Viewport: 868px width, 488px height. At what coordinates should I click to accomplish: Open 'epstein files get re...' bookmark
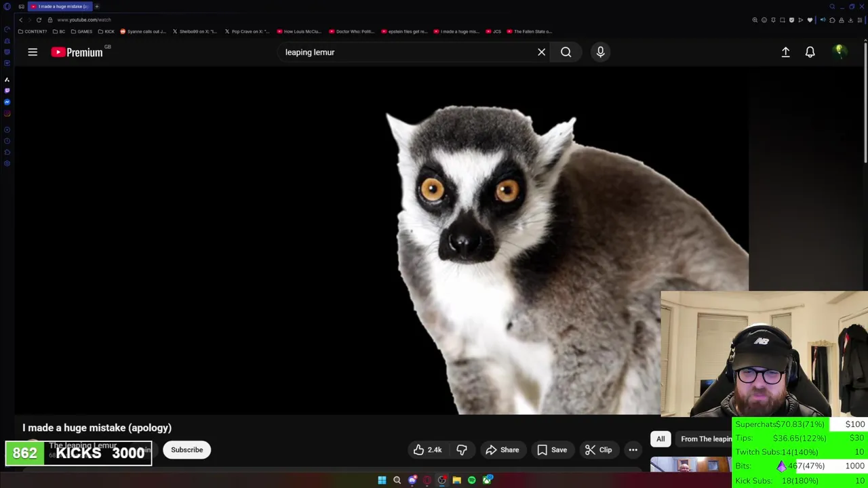click(404, 31)
